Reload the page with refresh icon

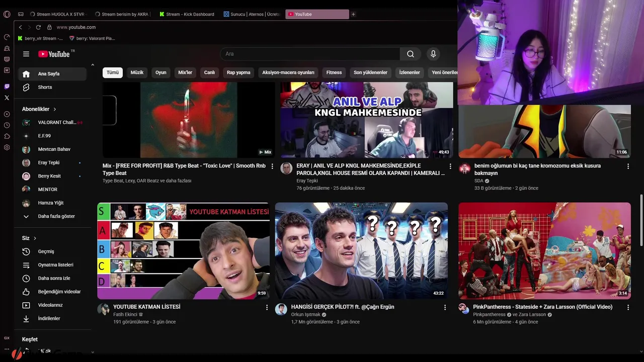[x=38, y=27]
